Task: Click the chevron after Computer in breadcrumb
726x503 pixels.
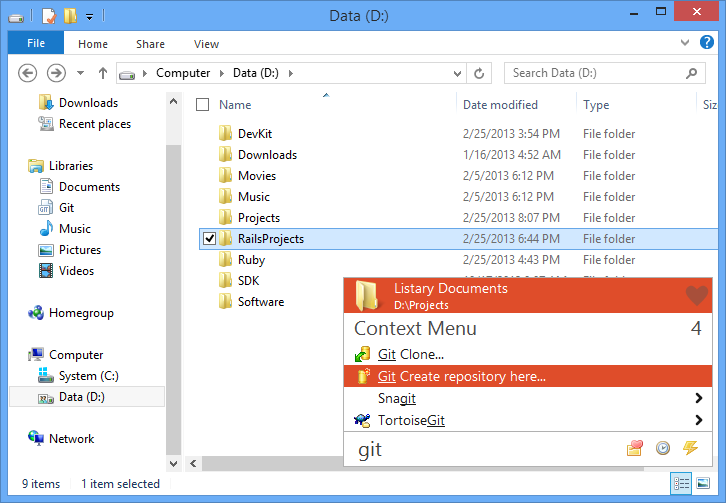Action: (x=222, y=73)
